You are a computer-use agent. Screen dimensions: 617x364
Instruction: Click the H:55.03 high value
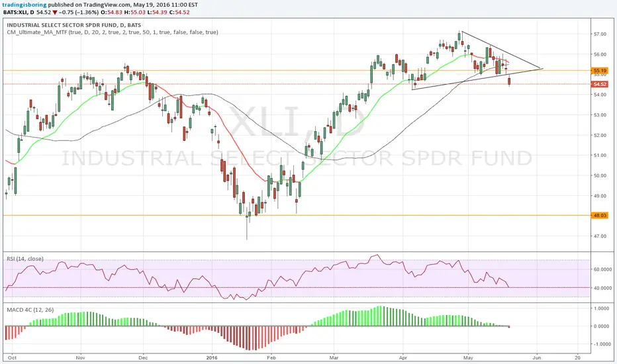tap(134, 12)
